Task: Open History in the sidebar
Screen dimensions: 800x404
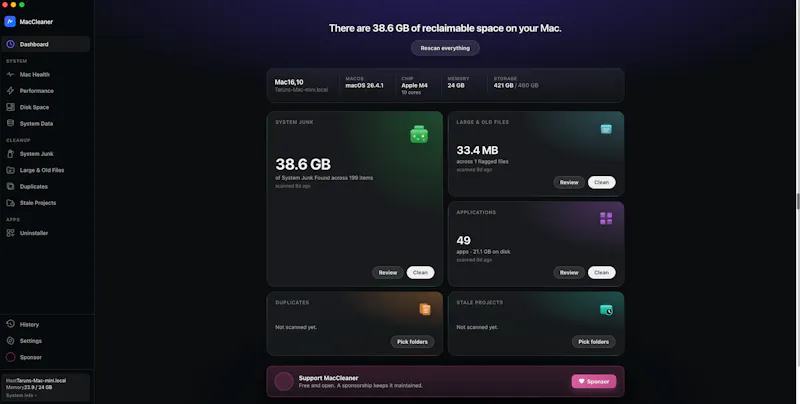Action: tap(45, 324)
